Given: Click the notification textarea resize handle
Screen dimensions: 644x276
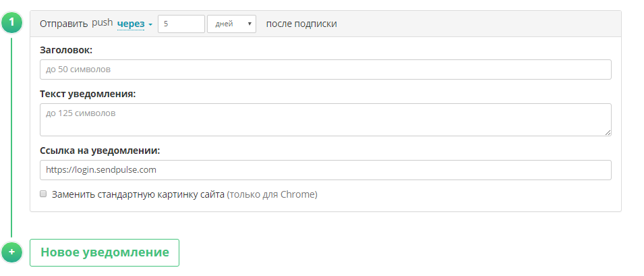Looking at the screenshot, I should pyautogui.click(x=608, y=132).
